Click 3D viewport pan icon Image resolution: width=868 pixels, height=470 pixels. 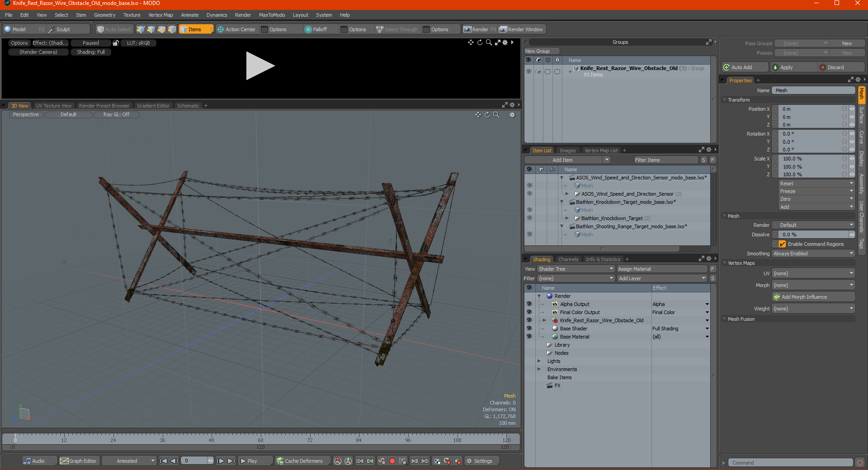point(478,115)
